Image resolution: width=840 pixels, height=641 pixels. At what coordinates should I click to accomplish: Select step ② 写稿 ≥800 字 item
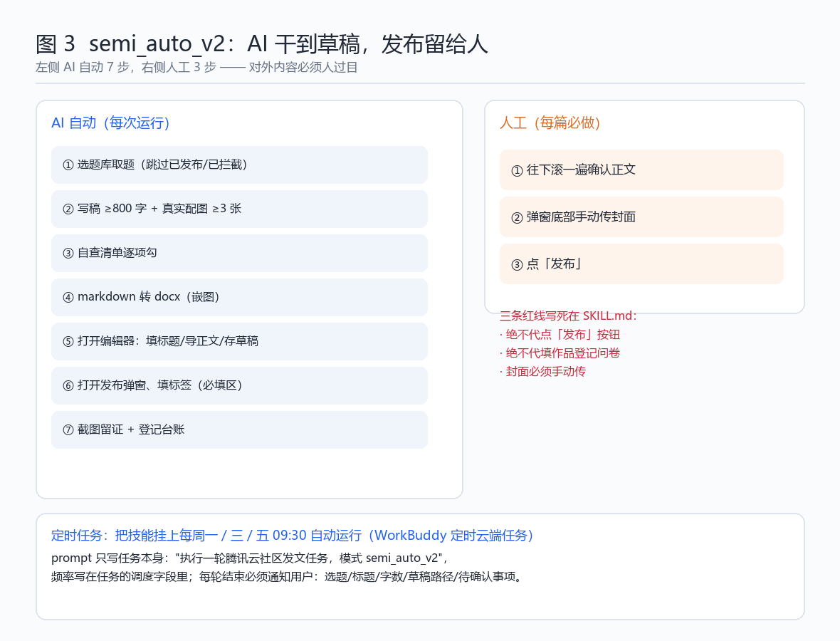pyautogui.click(x=239, y=209)
